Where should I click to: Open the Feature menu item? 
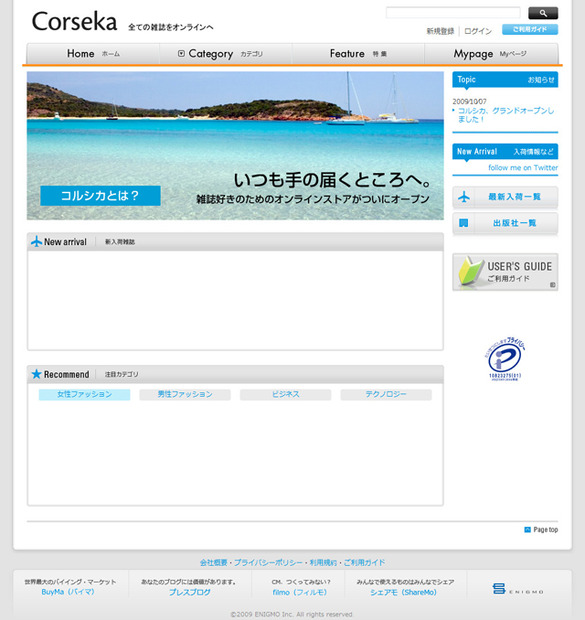coord(358,54)
